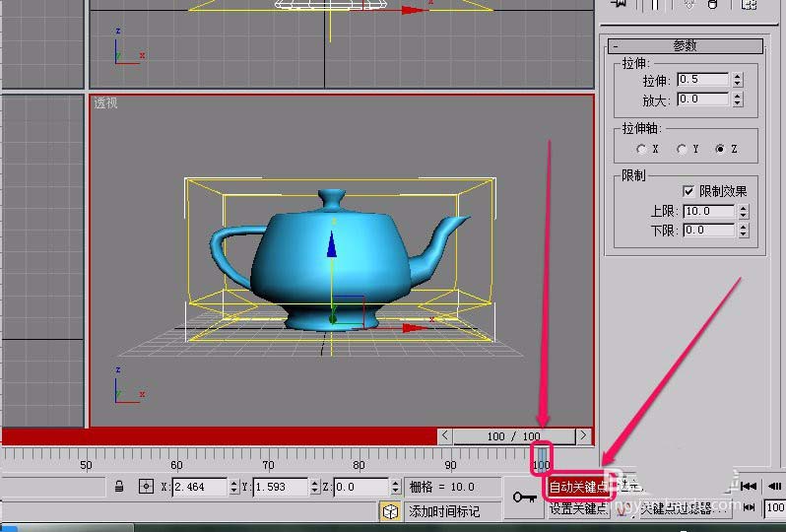Viewport: 786px width, 532px height.
Task: Click the 下限 spinner arrows
Action: [x=744, y=231]
